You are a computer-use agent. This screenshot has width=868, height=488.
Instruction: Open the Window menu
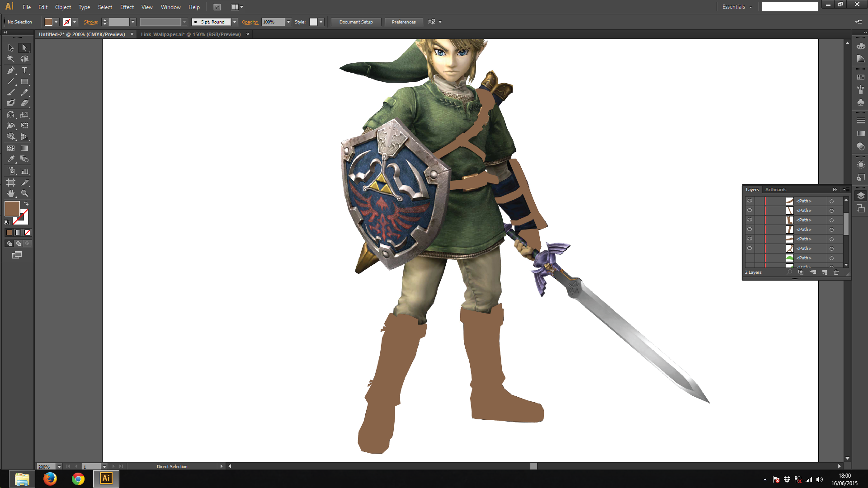(x=170, y=7)
